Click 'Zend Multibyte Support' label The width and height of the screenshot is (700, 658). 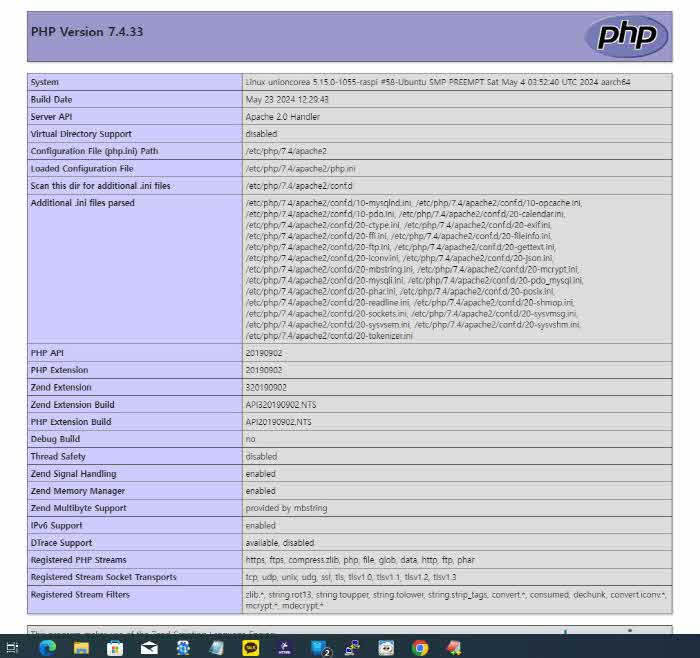[x=79, y=508]
